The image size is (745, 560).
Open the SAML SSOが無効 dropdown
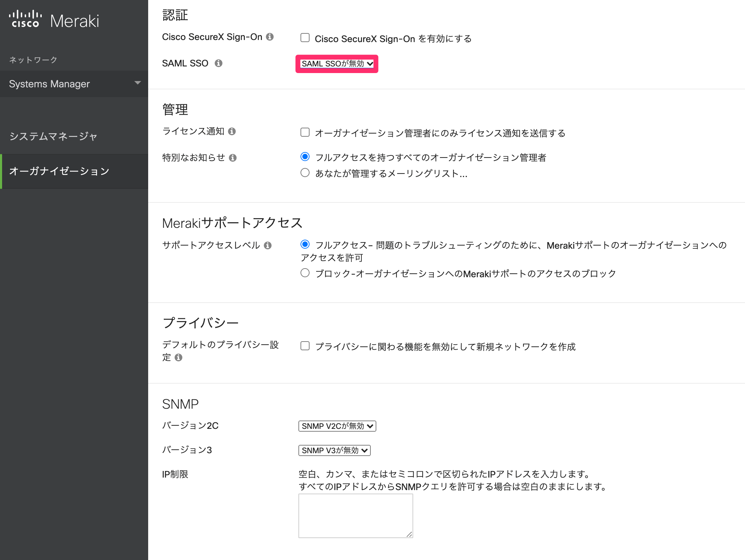(x=337, y=64)
